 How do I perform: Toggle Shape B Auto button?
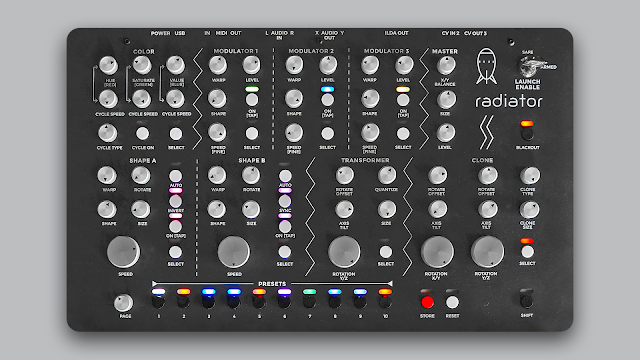pos(285,176)
